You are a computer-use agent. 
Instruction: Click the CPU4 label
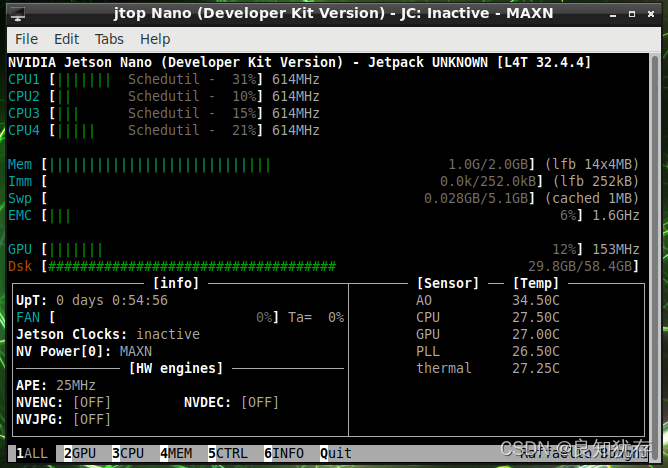point(24,130)
